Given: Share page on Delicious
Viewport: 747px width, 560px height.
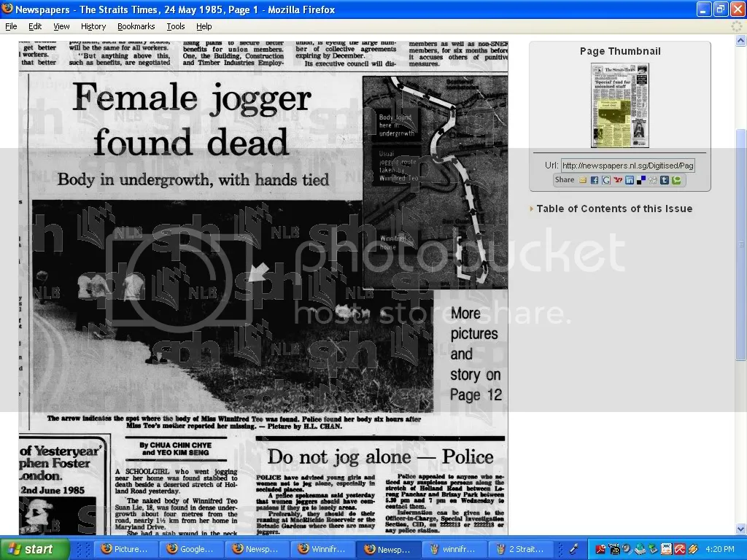Looking at the screenshot, I should click(x=641, y=180).
